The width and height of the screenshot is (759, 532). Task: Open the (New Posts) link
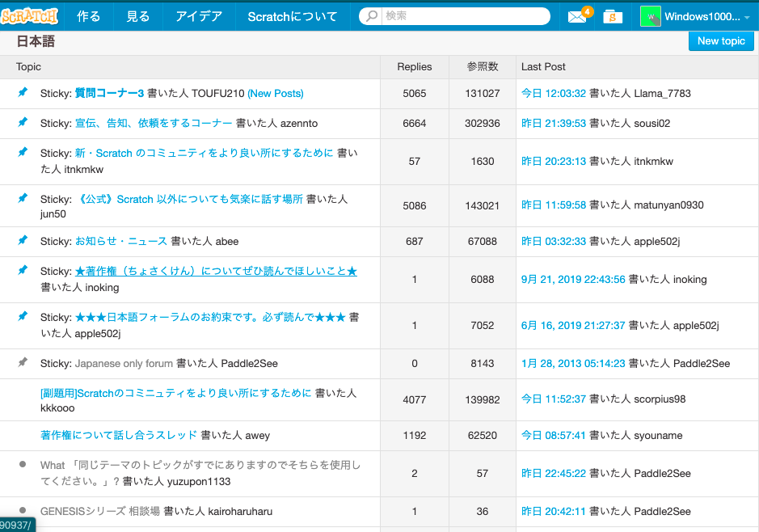pos(276,94)
